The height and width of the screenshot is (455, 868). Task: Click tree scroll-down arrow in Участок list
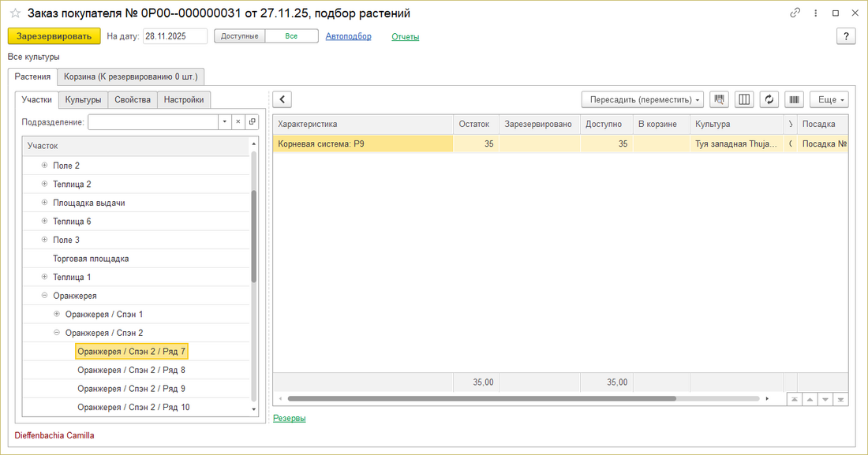tap(254, 409)
